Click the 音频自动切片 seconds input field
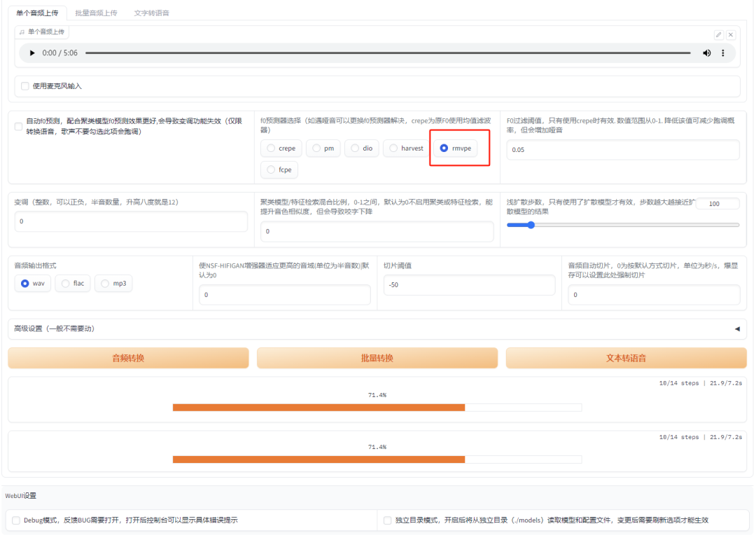This screenshot has width=756, height=540. coord(654,294)
